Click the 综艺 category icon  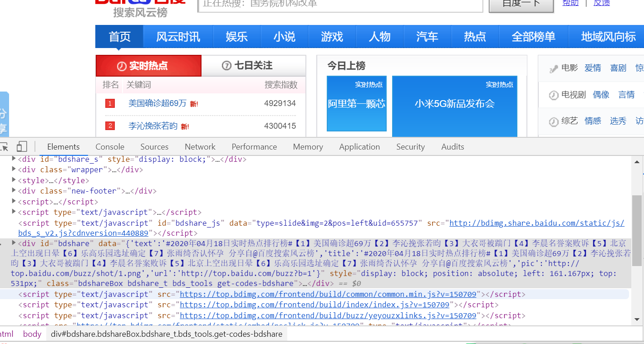[x=554, y=121]
